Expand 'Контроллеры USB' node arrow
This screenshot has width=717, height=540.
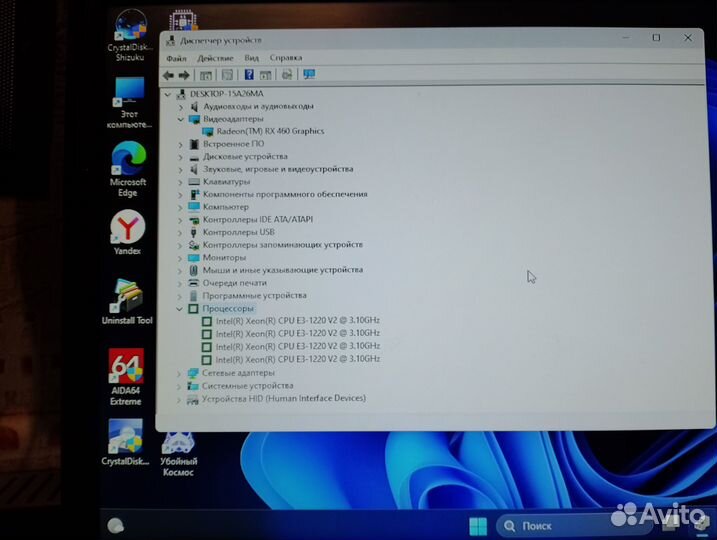coord(180,233)
